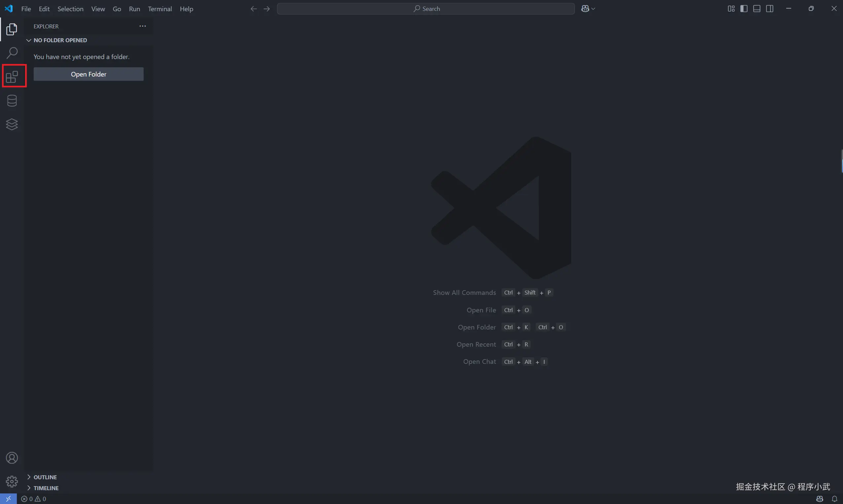Open the Terminal menu
The height and width of the screenshot is (504, 843).
tap(160, 9)
